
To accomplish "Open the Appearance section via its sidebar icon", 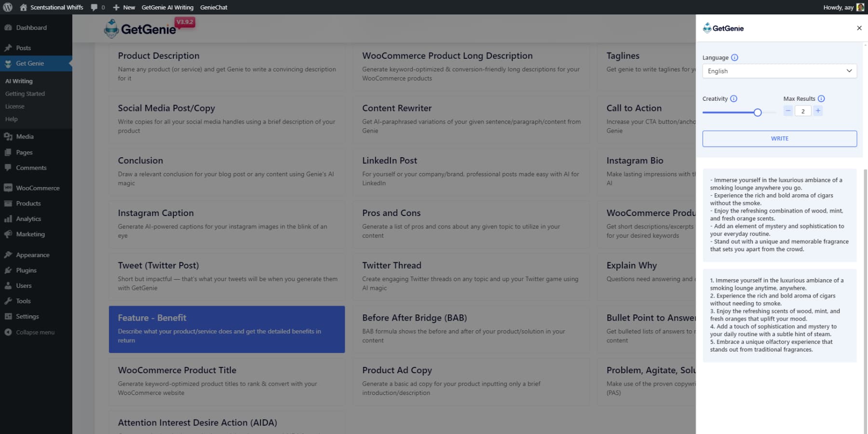I will [x=8, y=255].
